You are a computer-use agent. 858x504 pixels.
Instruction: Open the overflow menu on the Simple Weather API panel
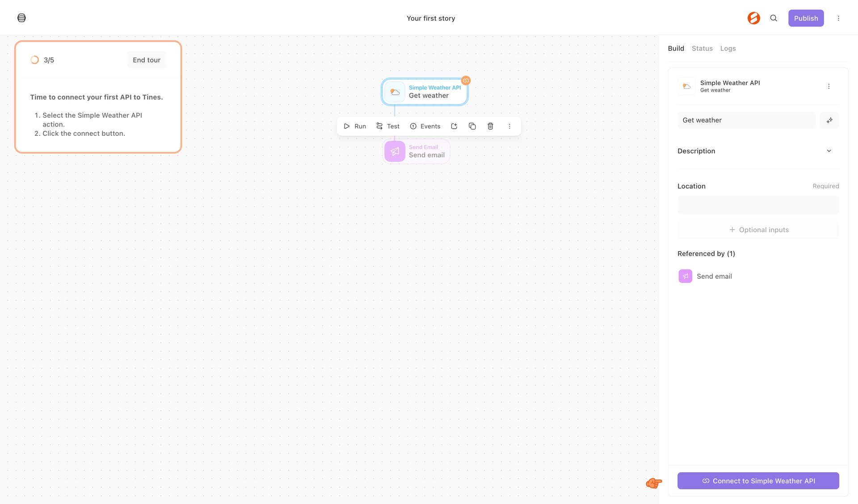[829, 86]
